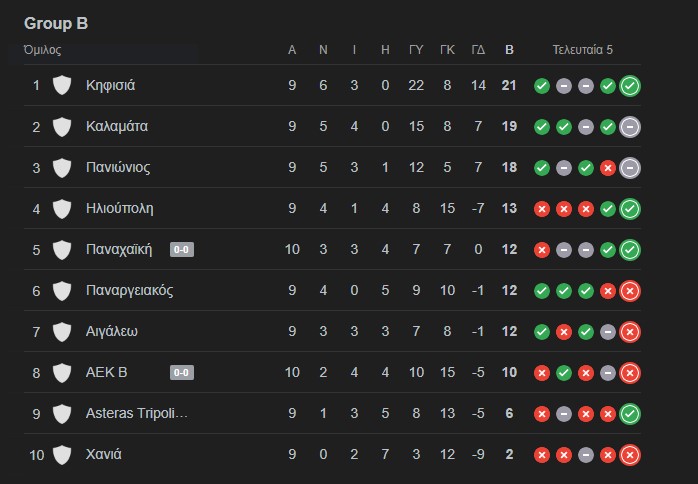Click the Τελευταία 5 column header
This screenshot has height=484, width=698.
click(583, 49)
